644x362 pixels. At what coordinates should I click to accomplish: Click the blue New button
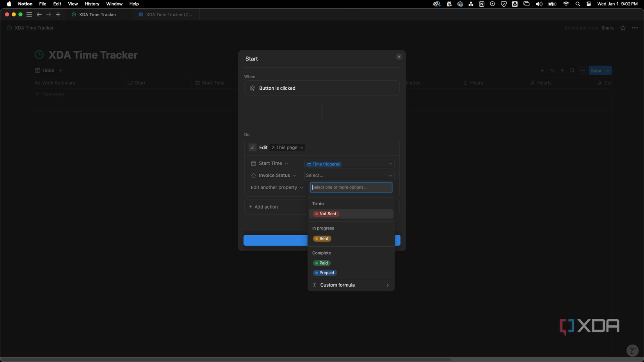pos(596,71)
